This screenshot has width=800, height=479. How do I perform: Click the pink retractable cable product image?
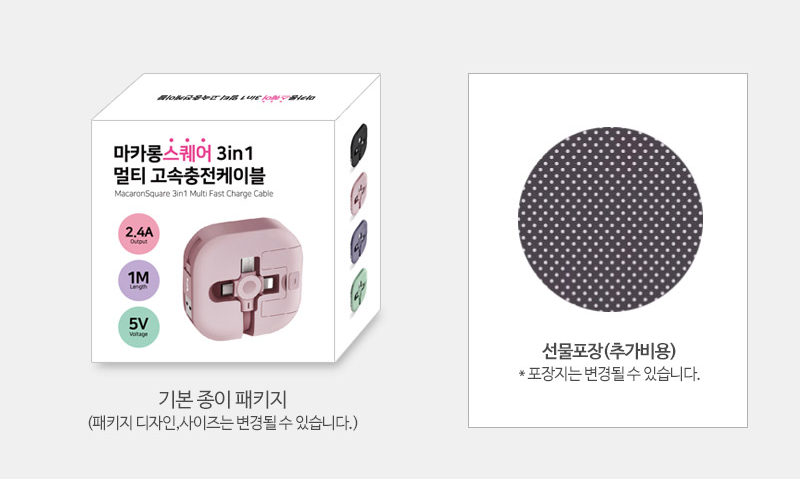243,279
